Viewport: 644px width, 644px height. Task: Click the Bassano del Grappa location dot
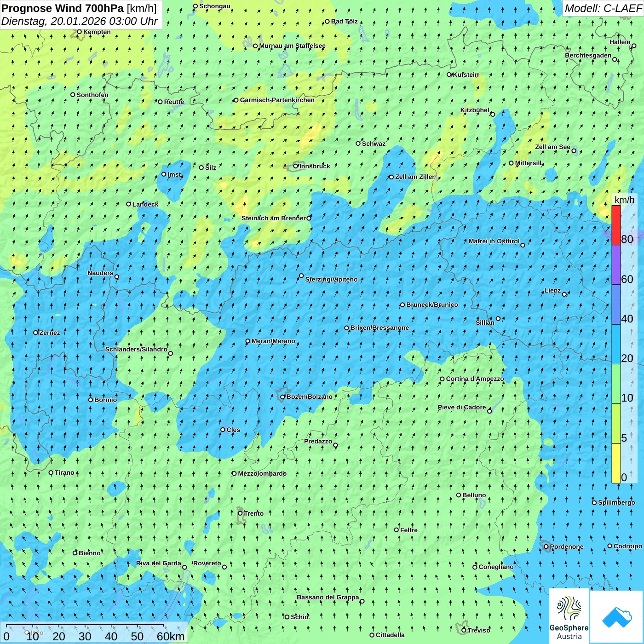362,601
